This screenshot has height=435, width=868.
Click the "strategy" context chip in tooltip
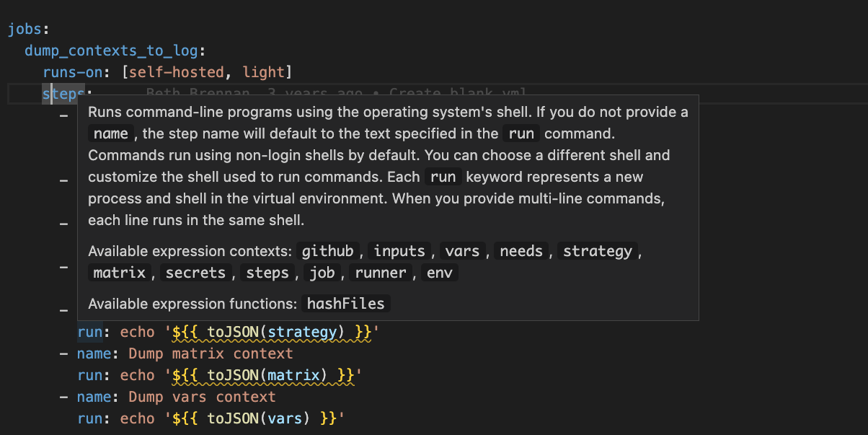click(598, 251)
